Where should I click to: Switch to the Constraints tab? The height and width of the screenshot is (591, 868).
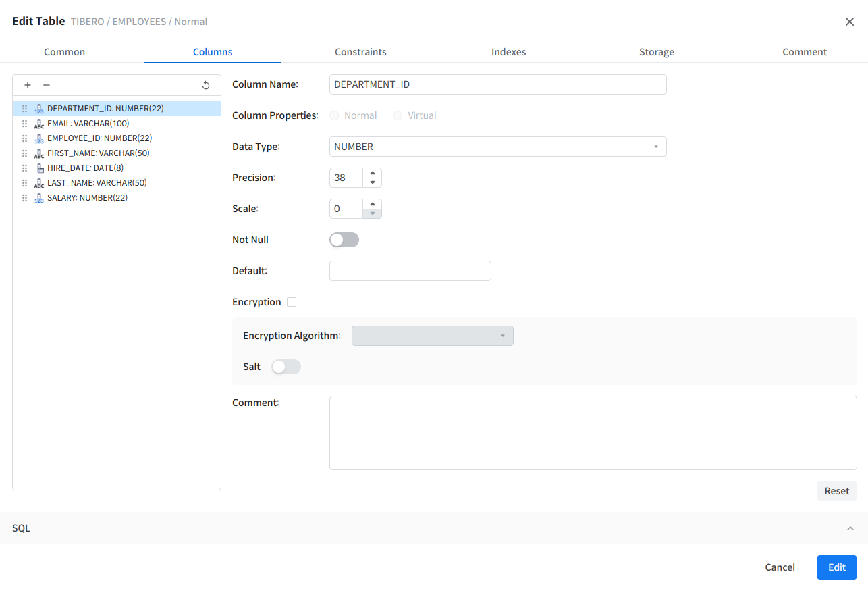click(360, 52)
